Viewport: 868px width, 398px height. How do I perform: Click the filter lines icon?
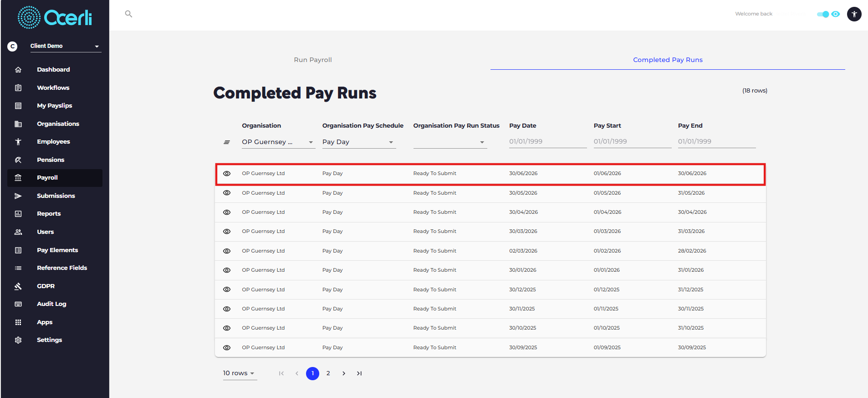[227, 142]
